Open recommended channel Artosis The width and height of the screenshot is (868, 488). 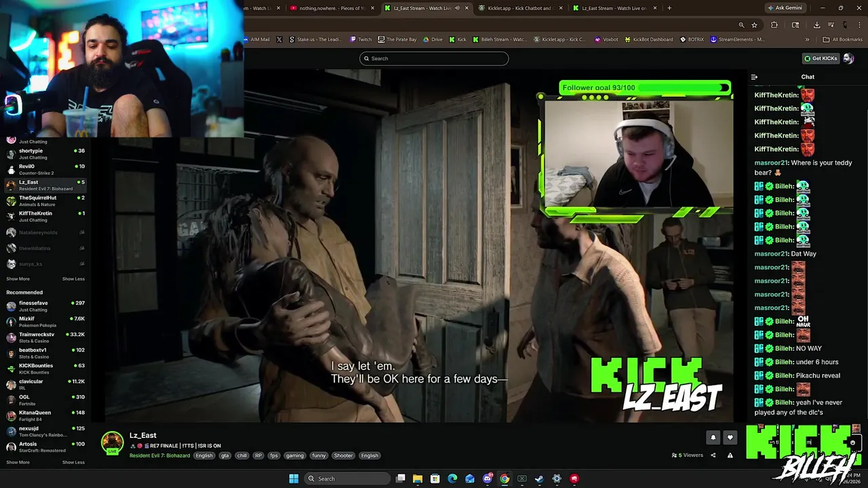pyautogui.click(x=45, y=447)
